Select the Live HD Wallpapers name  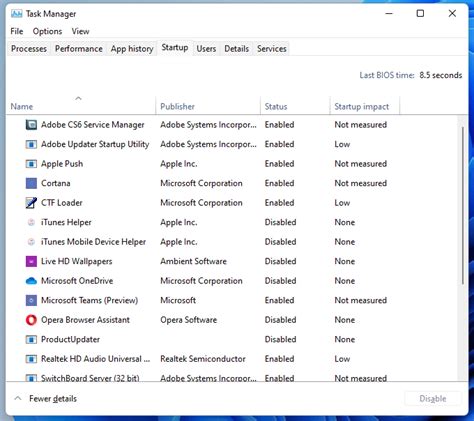tap(77, 261)
